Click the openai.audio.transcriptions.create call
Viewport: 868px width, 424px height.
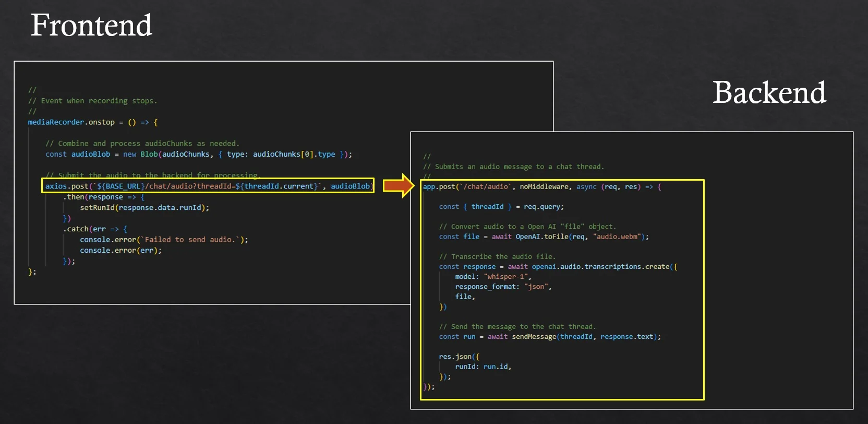(558, 267)
